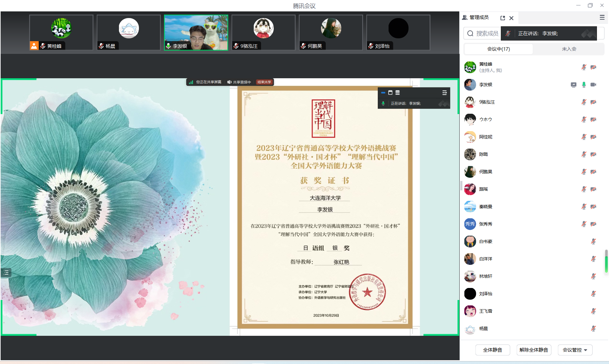The height and width of the screenshot is (364, 609).
Task: Collapse floating window to minimal bar view
Action: [x=383, y=93]
